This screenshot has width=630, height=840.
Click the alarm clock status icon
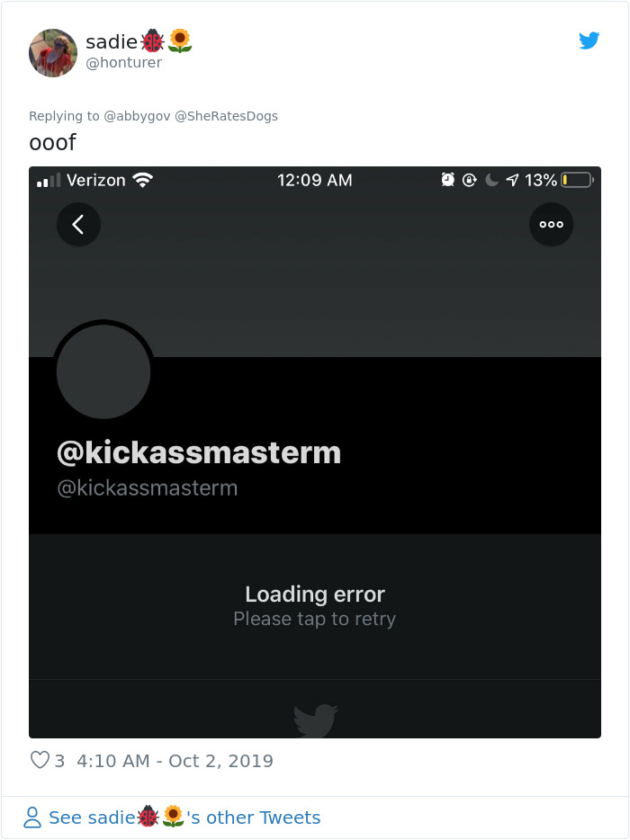[447, 180]
